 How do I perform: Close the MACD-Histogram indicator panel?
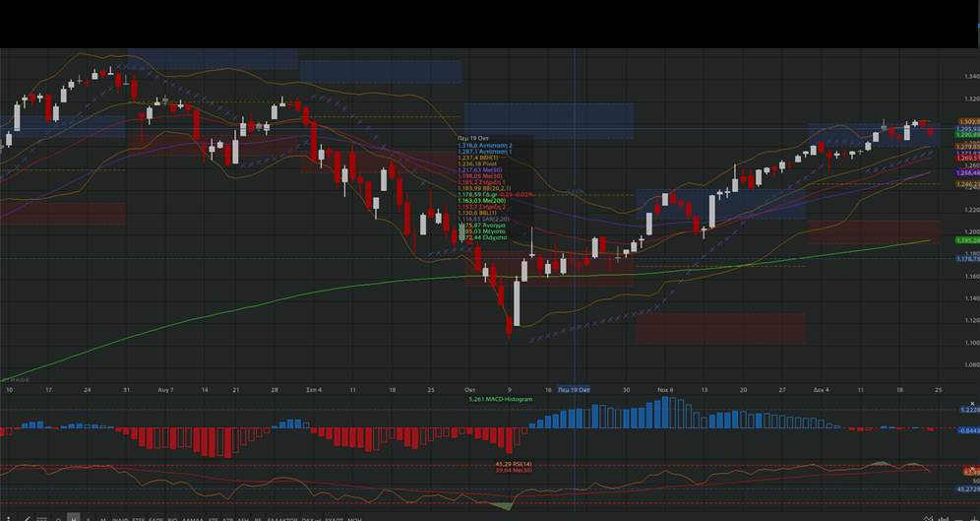tap(972, 404)
